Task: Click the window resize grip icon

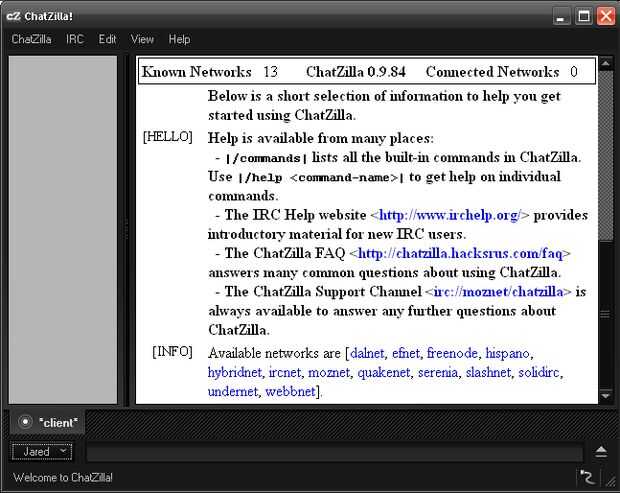Action: pyautogui.click(x=611, y=480)
